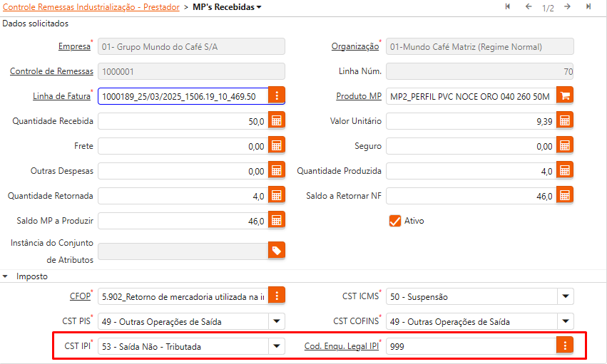Open calculator for Saldo MP a Produzir

(x=277, y=220)
